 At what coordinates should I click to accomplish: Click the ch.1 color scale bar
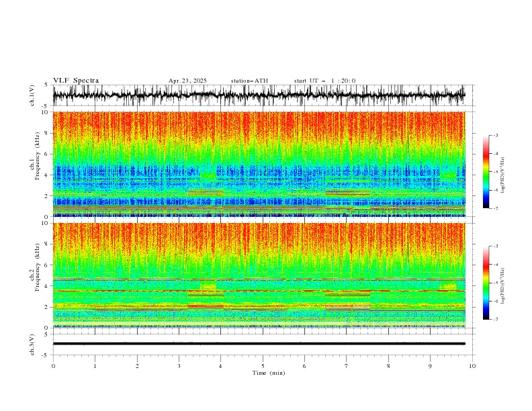[486, 171]
